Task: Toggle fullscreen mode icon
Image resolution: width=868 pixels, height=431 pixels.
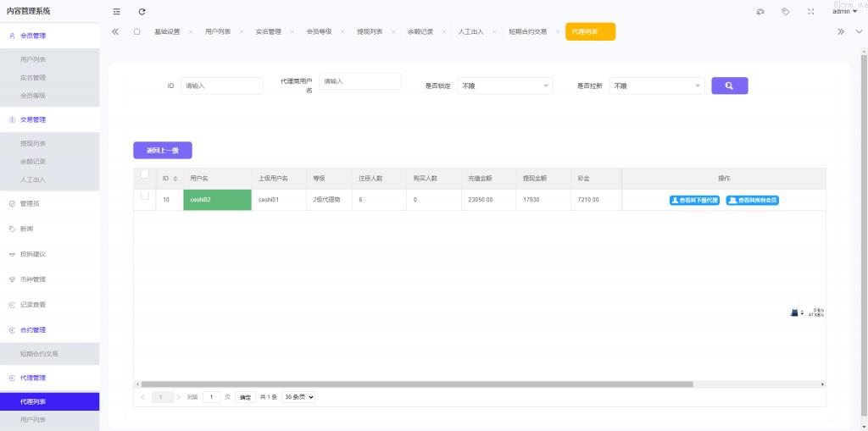Action: [811, 11]
